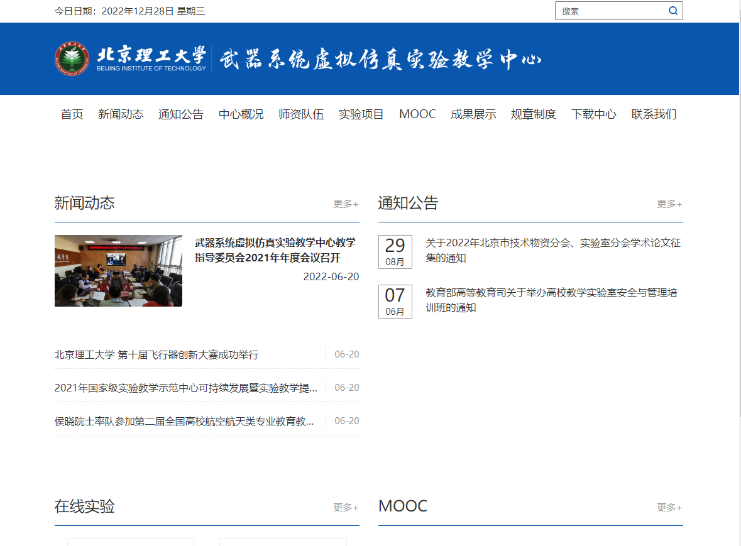Open the 首页 navigation item
This screenshot has height=546, width=741.
click(72, 114)
